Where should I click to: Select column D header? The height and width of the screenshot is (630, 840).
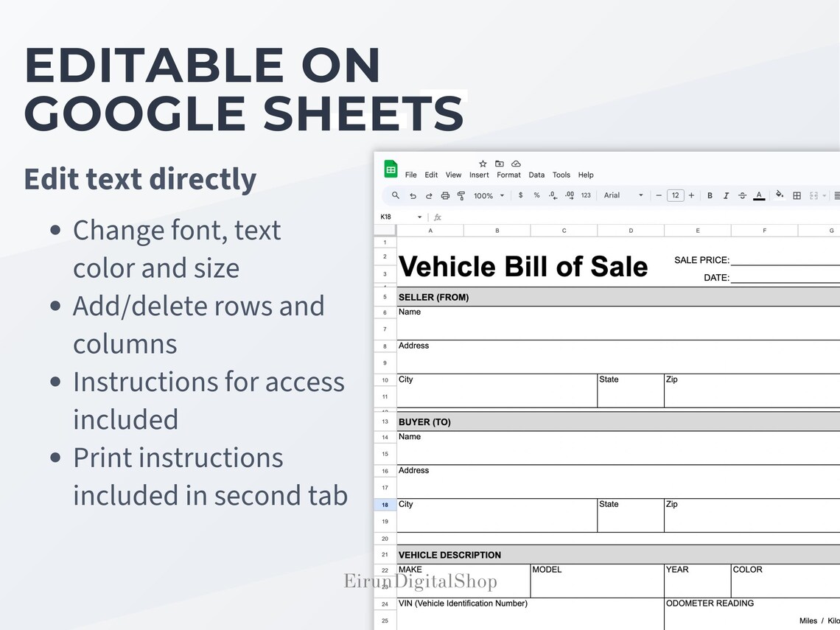point(631,231)
